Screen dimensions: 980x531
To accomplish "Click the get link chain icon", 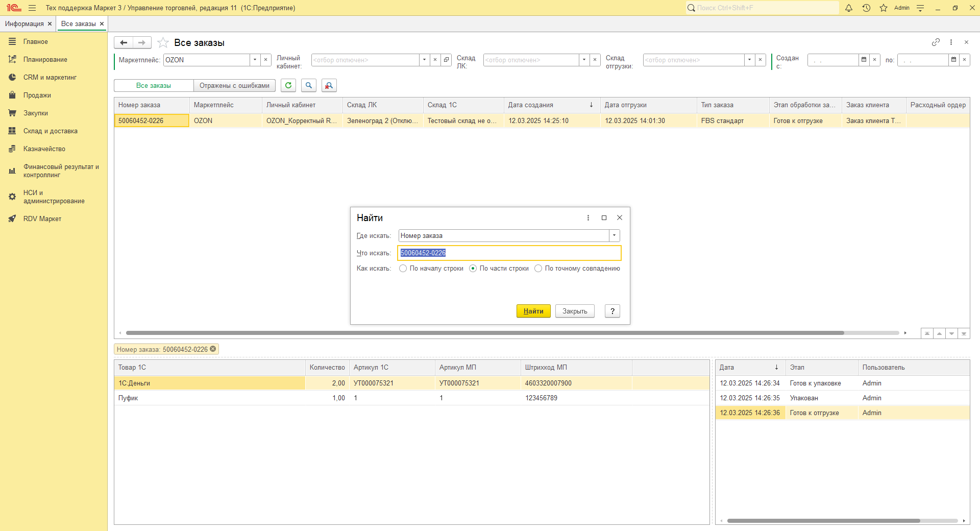I will 936,42.
